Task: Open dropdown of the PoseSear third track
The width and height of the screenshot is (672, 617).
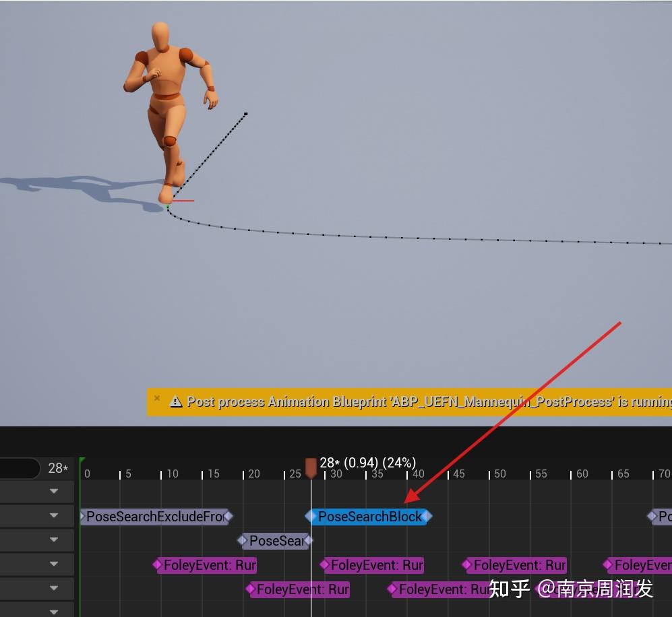Action: click(53, 540)
